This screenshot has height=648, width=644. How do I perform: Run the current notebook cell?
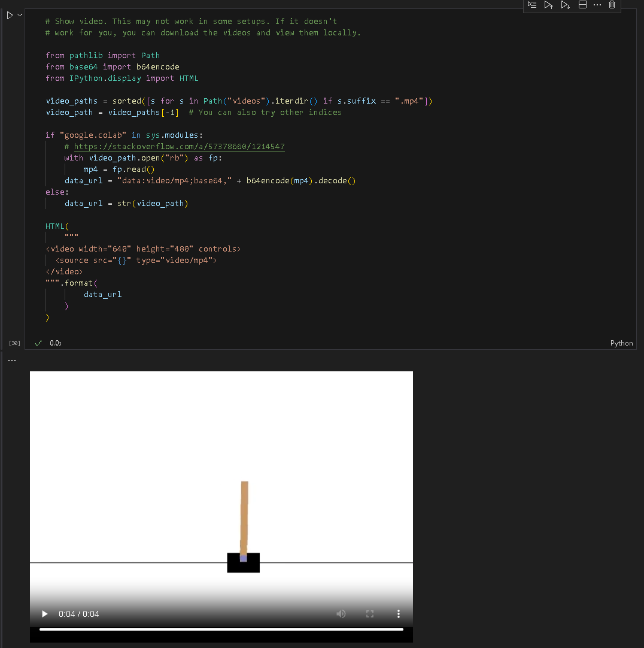tap(10, 16)
